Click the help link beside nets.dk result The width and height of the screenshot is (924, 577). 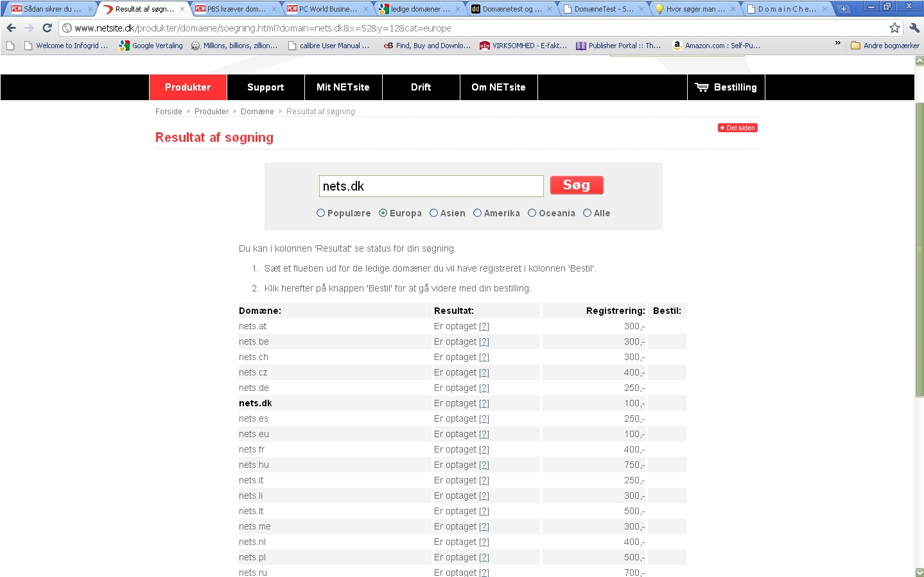[484, 403]
